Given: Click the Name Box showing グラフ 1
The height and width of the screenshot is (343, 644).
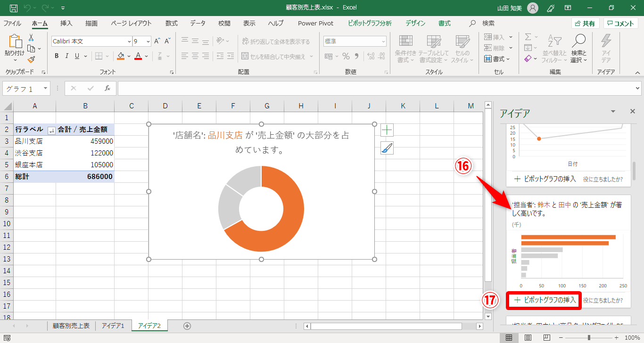Looking at the screenshot, I should point(26,89).
